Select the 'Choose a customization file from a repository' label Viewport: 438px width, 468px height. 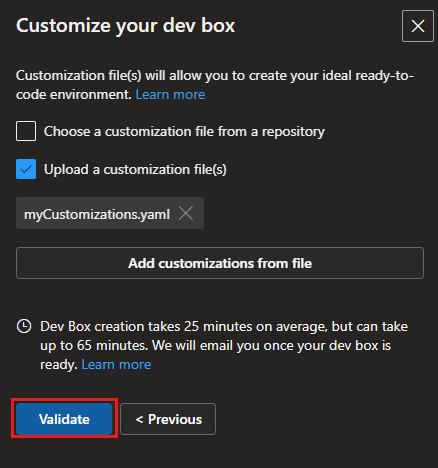click(x=184, y=131)
